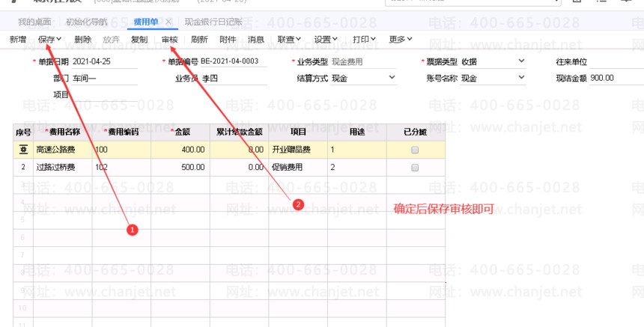Expand the 更多 dropdown menu
This screenshot has width=644, height=327.
coord(401,40)
